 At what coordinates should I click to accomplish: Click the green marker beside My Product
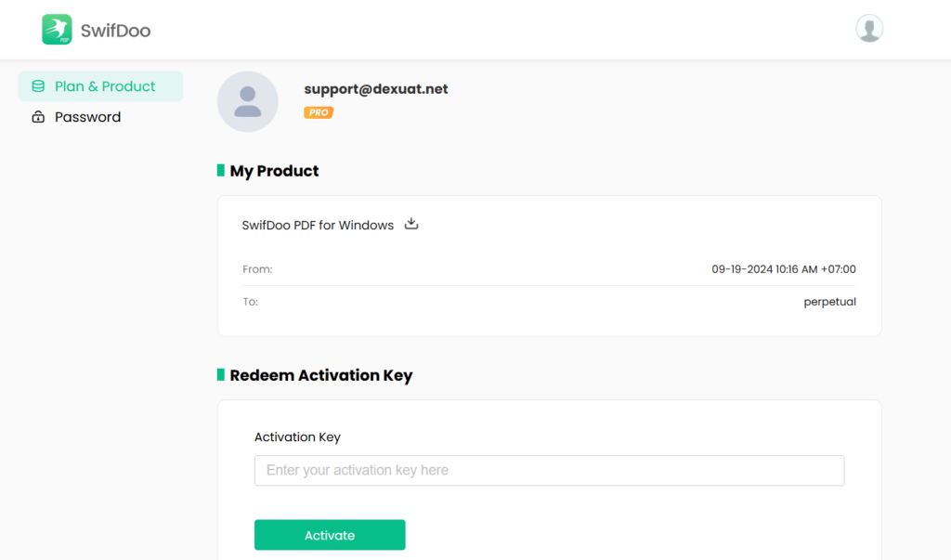pyautogui.click(x=220, y=171)
